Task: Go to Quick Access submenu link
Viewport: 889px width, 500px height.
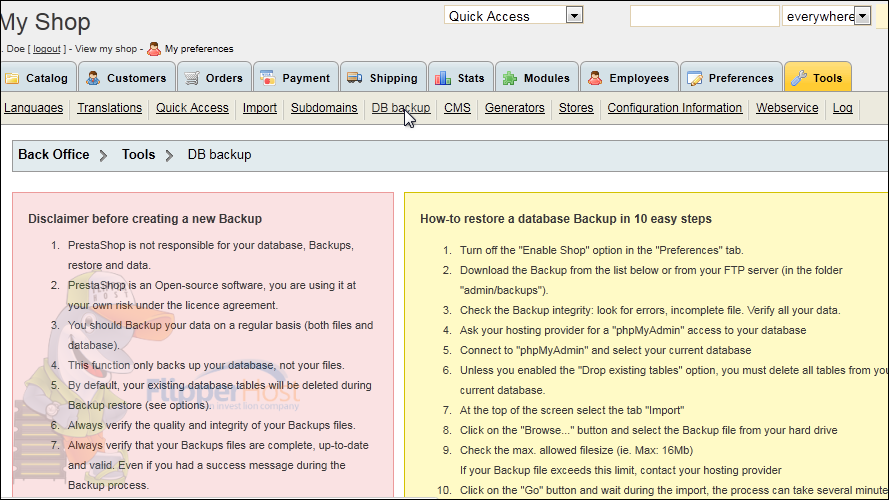Action: coord(192,108)
